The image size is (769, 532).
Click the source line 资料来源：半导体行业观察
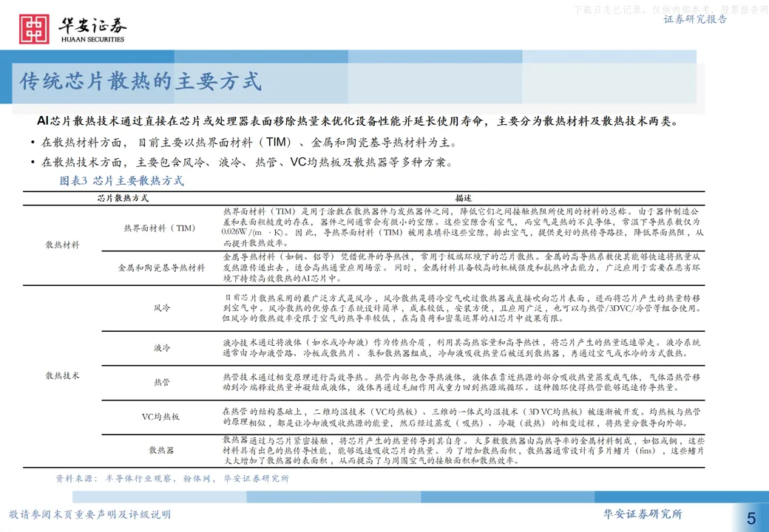click(172, 479)
